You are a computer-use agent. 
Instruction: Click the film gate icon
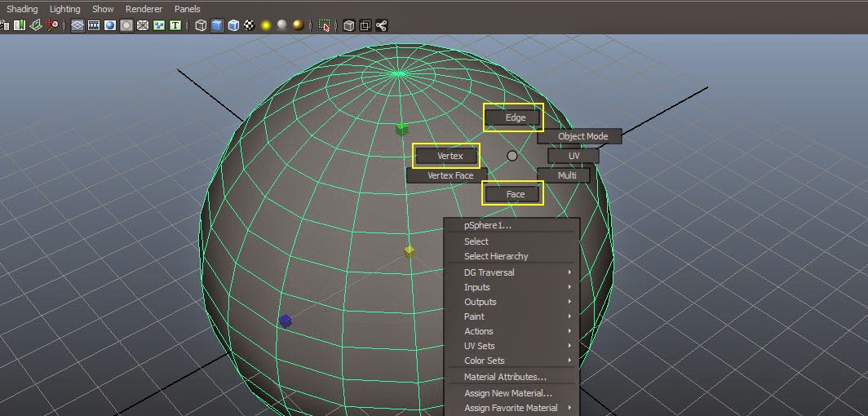pyautogui.click(x=93, y=25)
